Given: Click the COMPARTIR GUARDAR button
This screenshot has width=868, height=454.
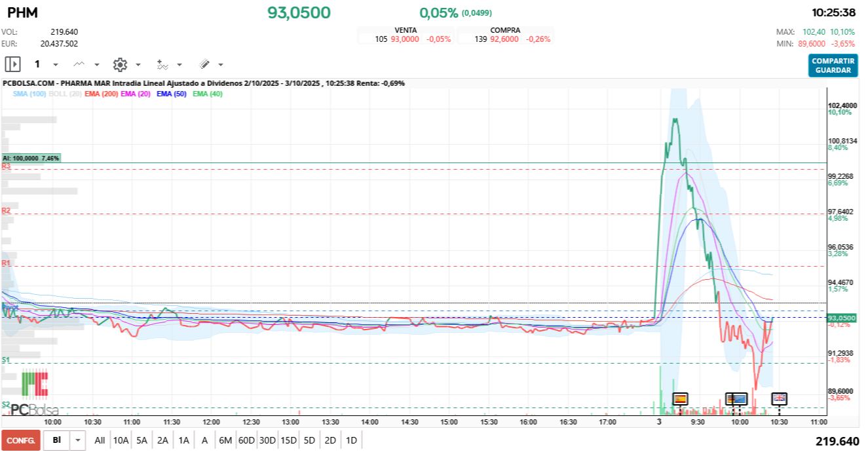Looking at the screenshot, I should 833,66.
